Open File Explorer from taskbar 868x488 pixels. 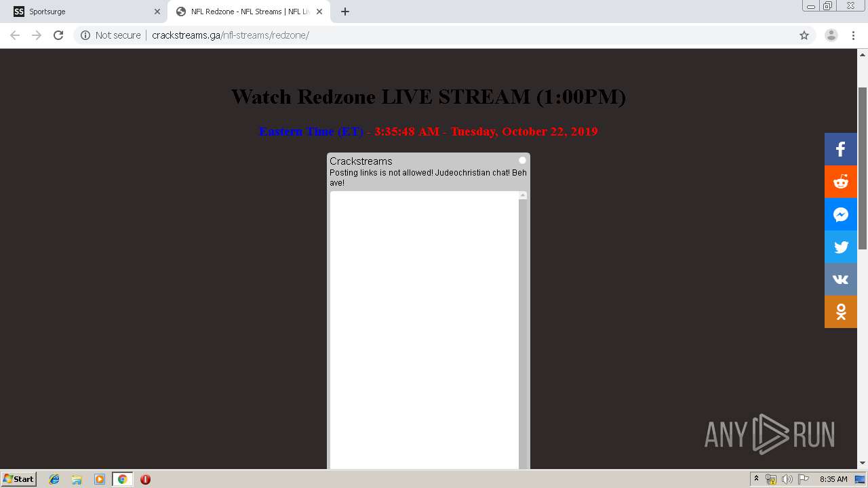coord(77,479)
